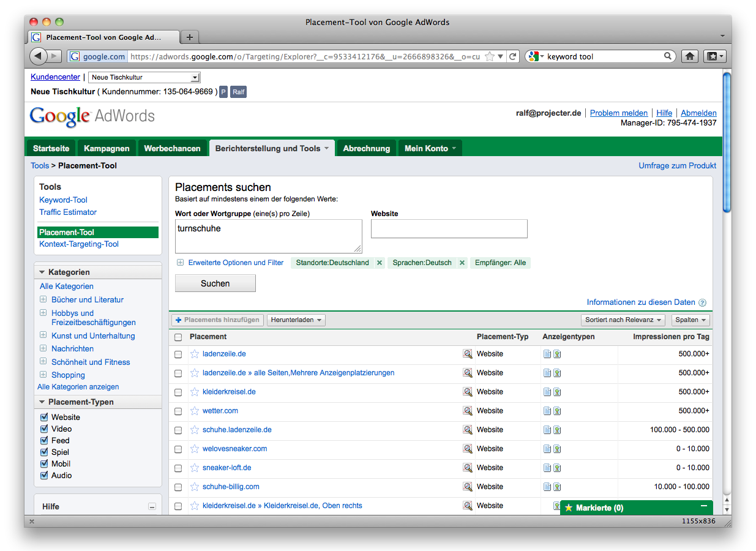Viewport: 756px width, 551px height.
Task: Remove the Standorte:Deutschland filter
Action: (380, 263)
